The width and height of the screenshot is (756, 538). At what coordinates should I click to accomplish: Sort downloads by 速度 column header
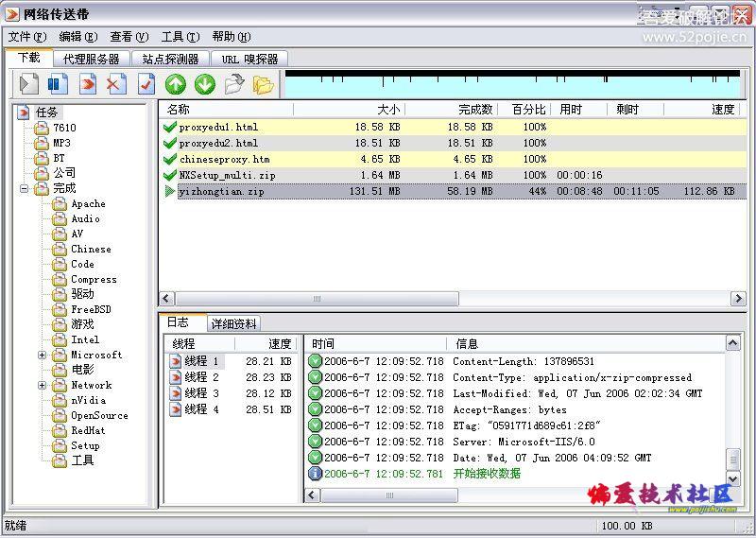pyautogui.click(x=702, y=110)
